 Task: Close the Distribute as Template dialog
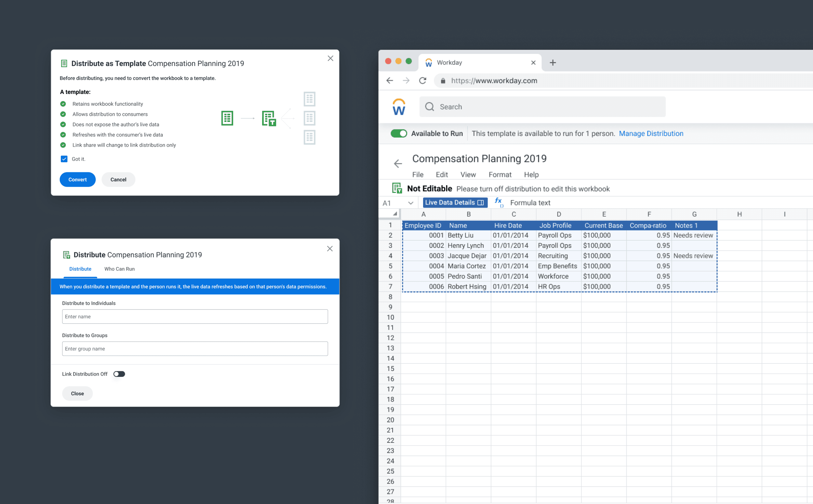click(x=330, y=58)
